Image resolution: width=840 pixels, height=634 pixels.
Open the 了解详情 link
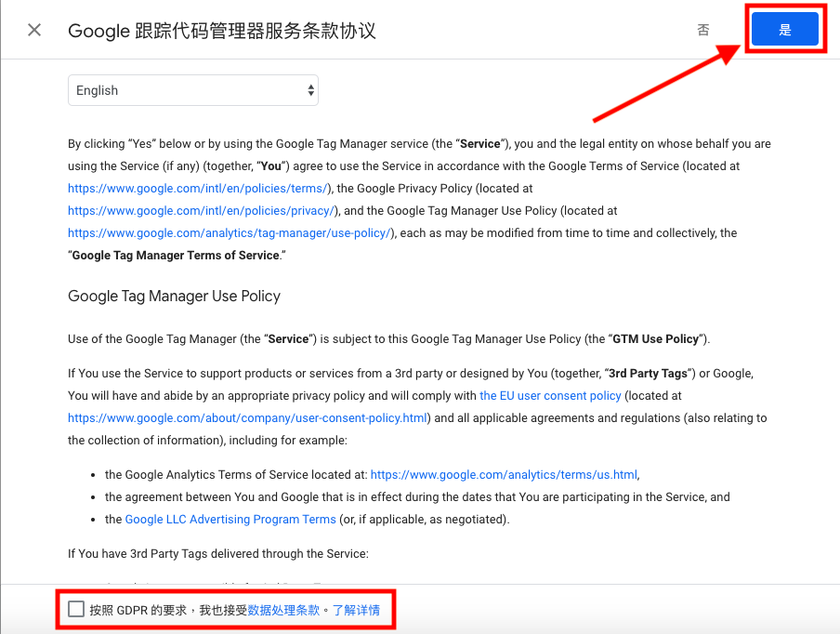click(x=356, y=610)
